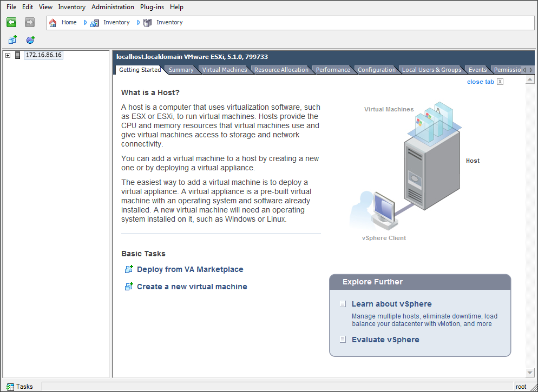Click the Home icon in breadcrumb
Viewport: 538px width, 392px height.
[x=53, y=23]
